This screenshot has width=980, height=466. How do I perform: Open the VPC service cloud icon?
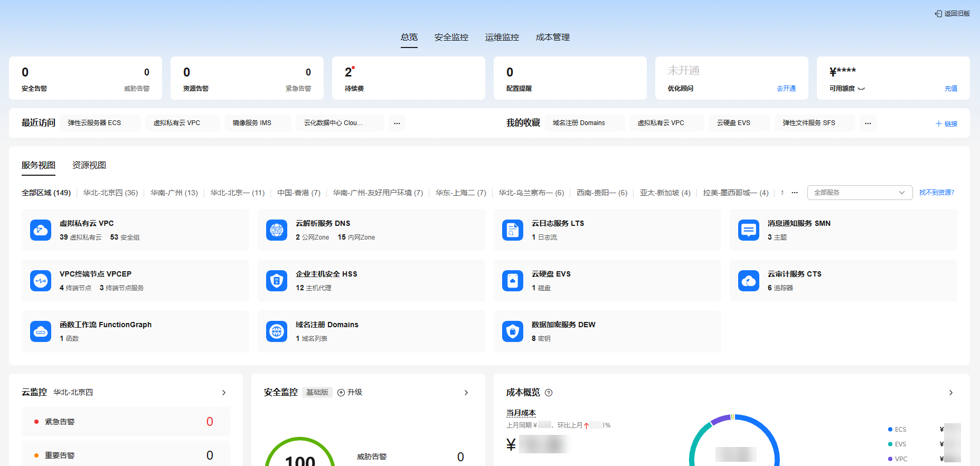[x=41, y=230]
